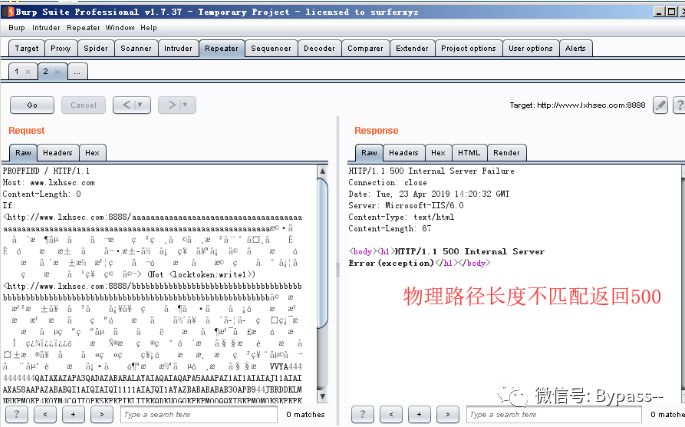
Task: Switch to the Spider tab
Action: click(96, 49)
